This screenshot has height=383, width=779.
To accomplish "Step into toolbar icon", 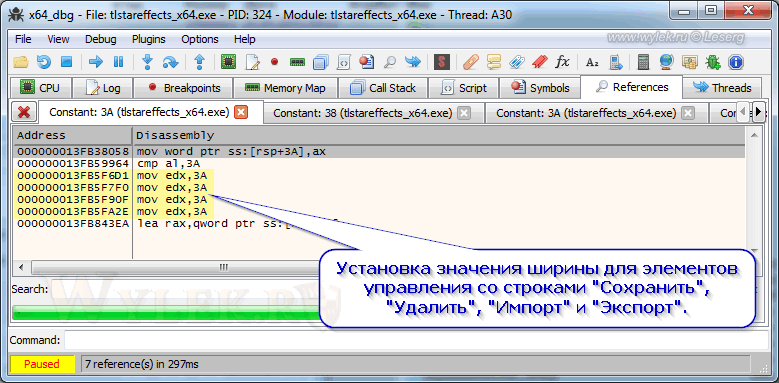I will point(147,62).
